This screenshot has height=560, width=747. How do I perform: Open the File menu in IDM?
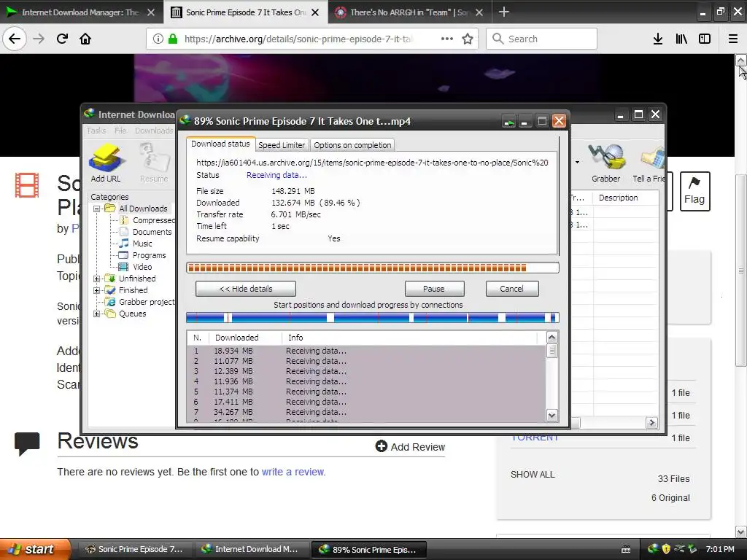[120, 131]
